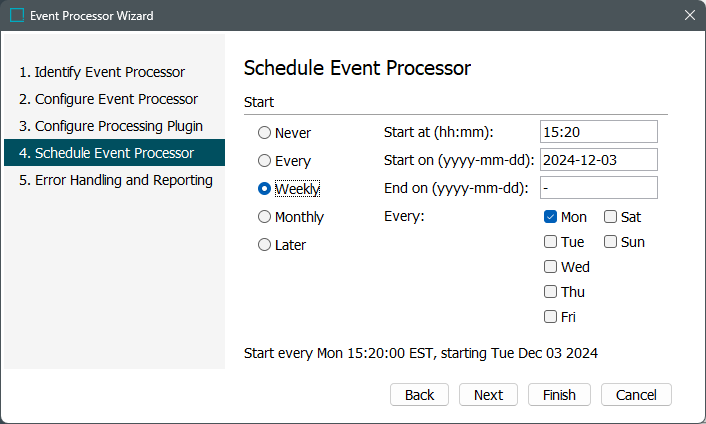The width and height of the screenshot is (706, 424).
Task: Toggle the Sat checkbox
Action: tap(610, 217)
